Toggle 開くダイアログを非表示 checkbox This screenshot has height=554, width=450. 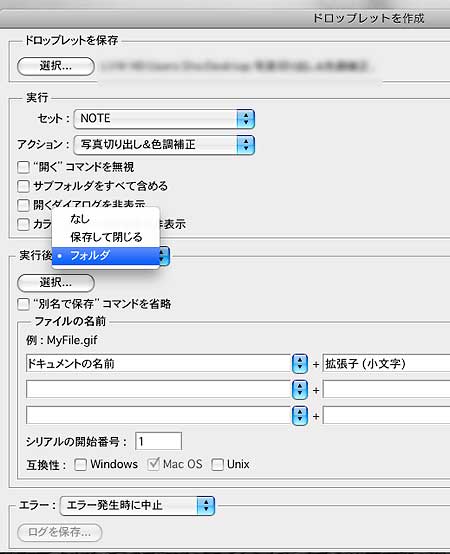pyautogui.click(x=23, y=205)
